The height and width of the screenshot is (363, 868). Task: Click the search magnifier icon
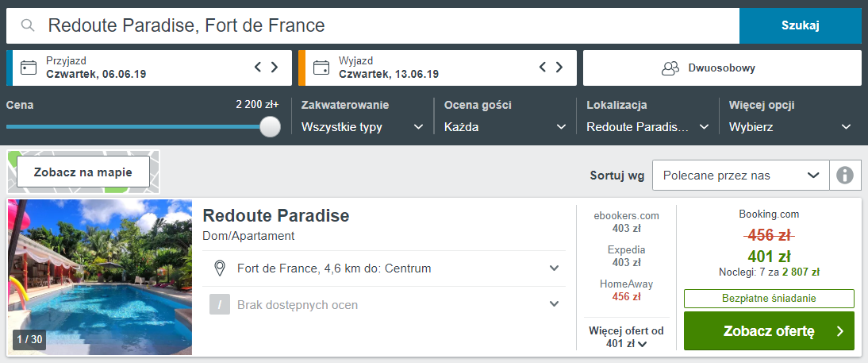coord(28,25)
